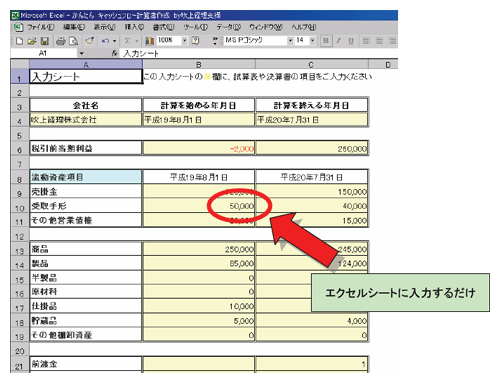Click the toolbar options double-chevron icon

click(215, 41)
